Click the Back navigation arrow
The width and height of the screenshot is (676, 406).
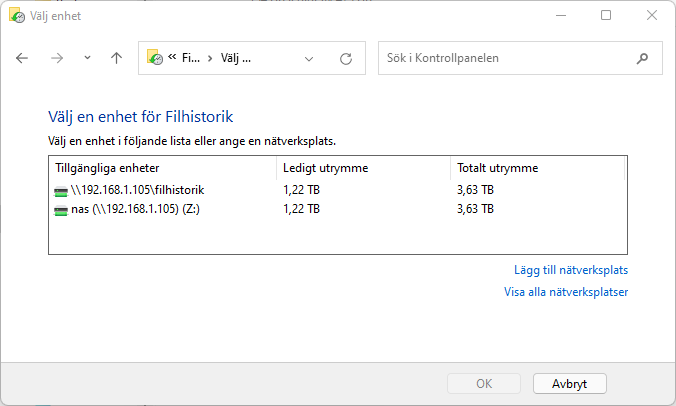(x=22, y=58)
